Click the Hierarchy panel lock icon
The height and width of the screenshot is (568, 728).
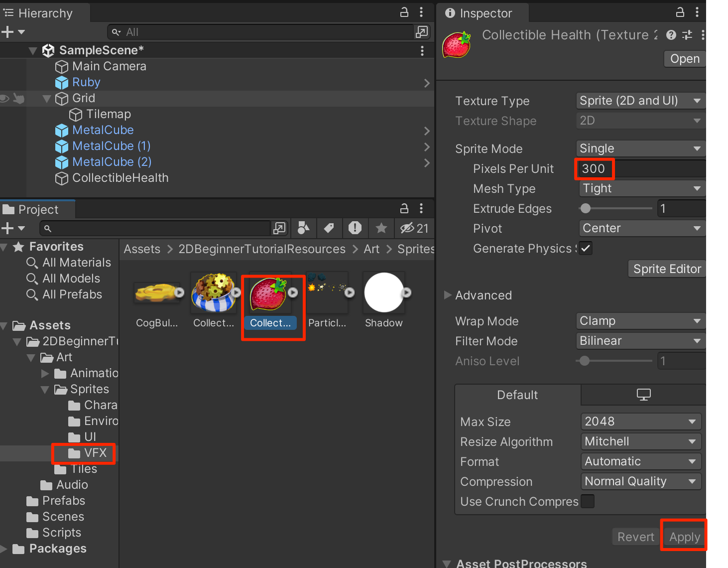coord(404,12)
